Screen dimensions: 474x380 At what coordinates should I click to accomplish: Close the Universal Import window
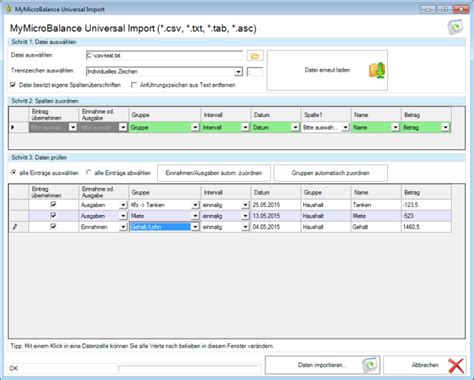(x=462, y=10)
